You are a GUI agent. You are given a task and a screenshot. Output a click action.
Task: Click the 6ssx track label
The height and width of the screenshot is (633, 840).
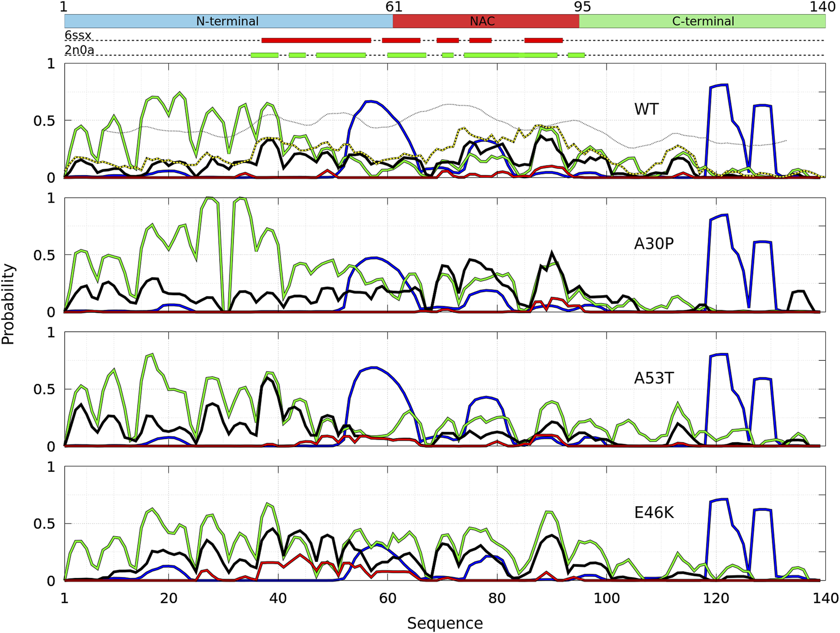78,35
